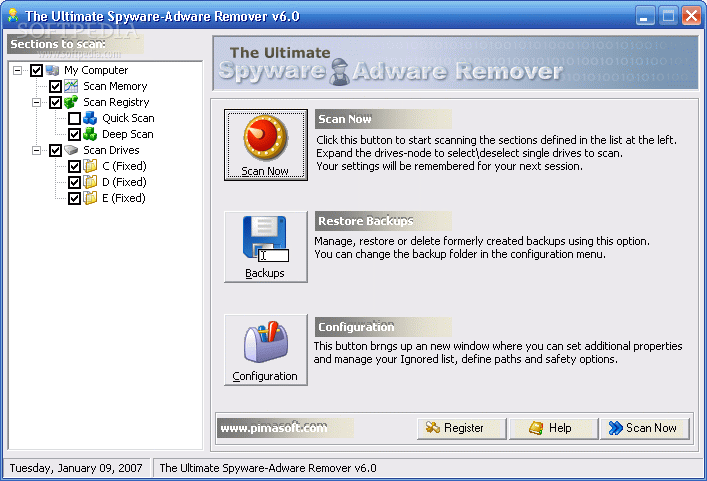Uncheck the C (Fixed) drive checkbox
This screenshot has height=481, width=707.
(x=74, y=166)
